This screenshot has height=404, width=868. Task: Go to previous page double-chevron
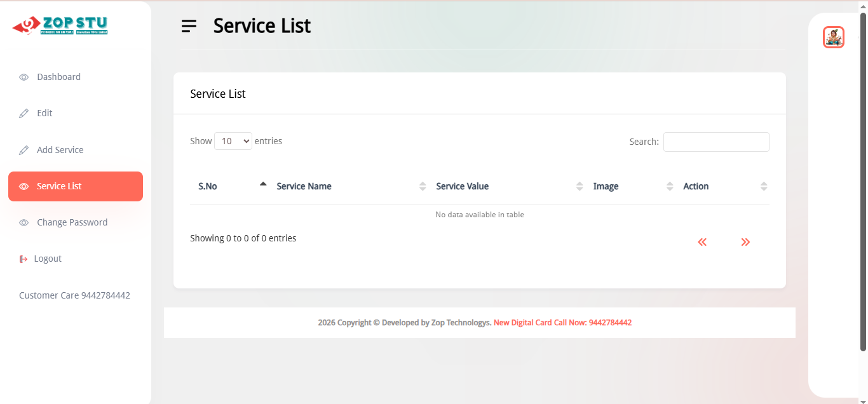tap(702, 242)
